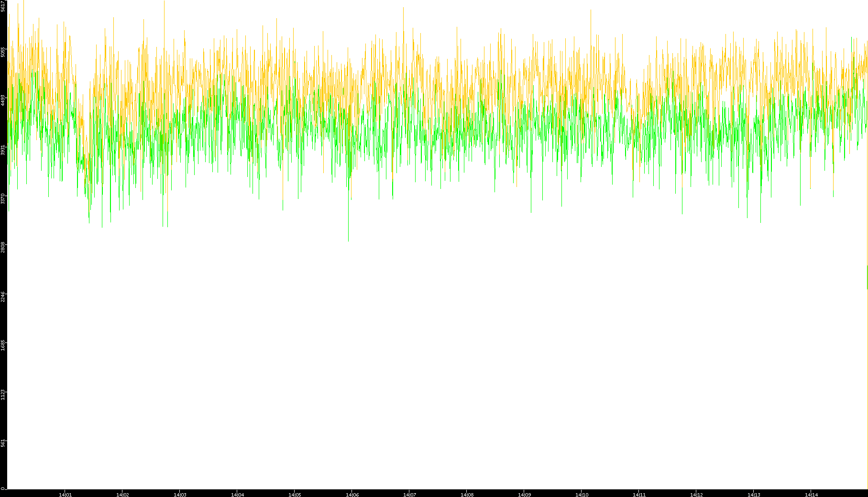Click the 14:10 time marker
This screenshot has width=868, height=497.
582,495
